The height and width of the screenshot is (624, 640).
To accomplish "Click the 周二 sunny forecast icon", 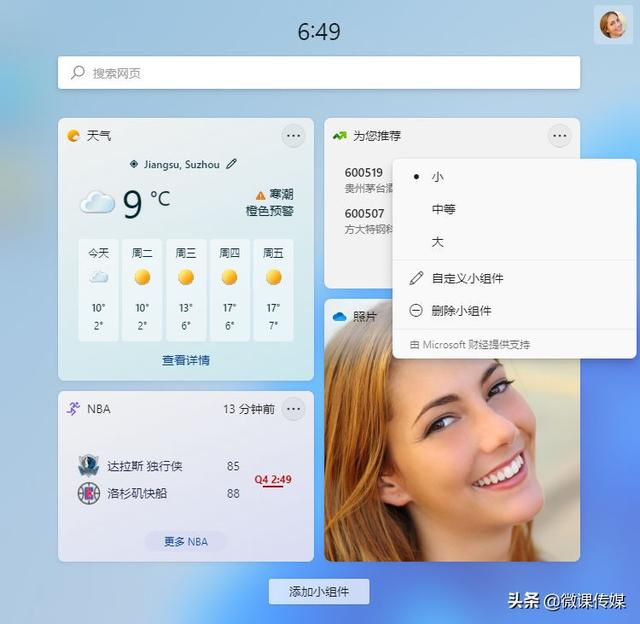I will coord(142,277).
